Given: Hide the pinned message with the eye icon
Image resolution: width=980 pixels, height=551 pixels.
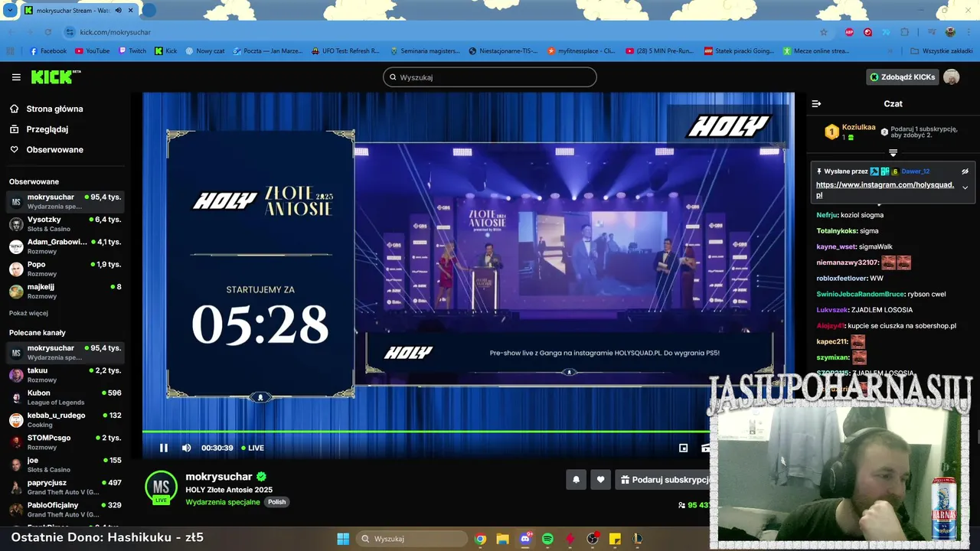Looking at the screenshot, I should (965, 171).
